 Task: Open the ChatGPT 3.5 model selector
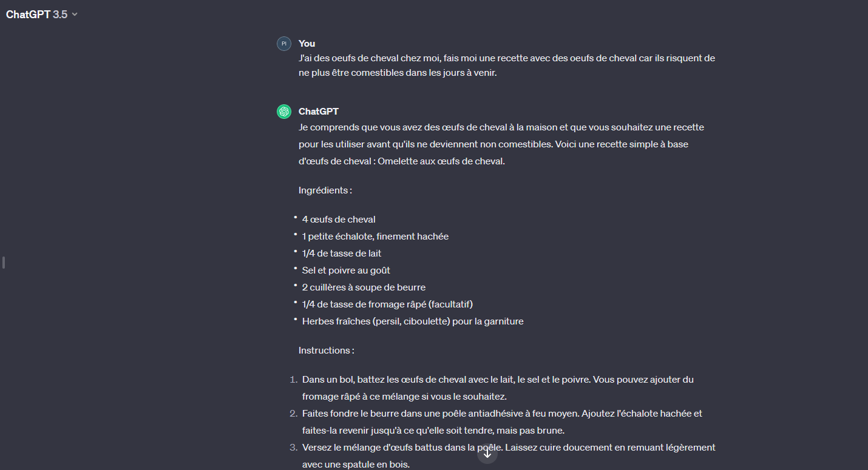(42, 15)
